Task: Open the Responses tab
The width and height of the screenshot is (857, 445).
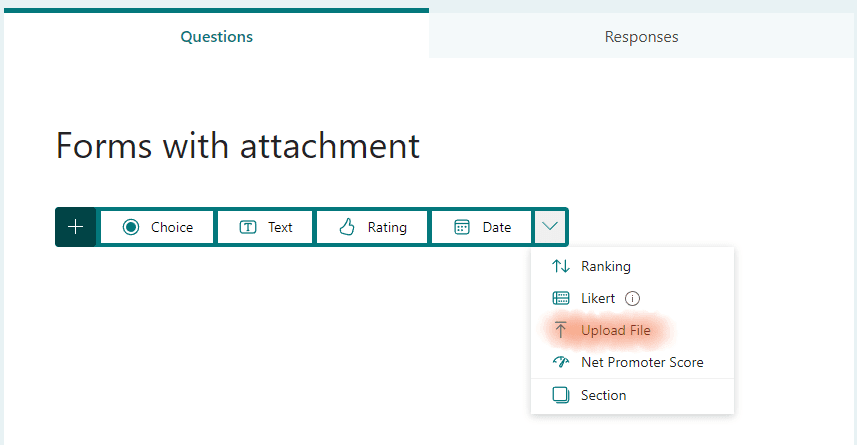Action: (x=641, y=37)
